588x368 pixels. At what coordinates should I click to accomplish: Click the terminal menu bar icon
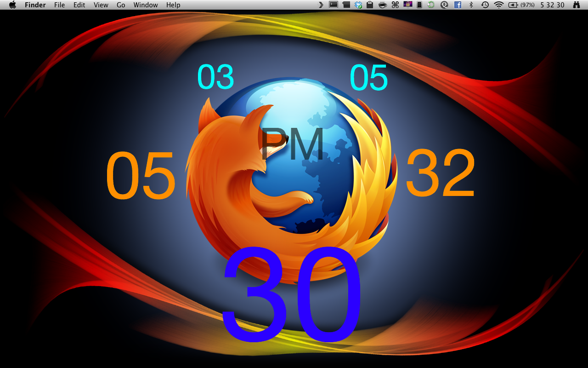point(334,5)
